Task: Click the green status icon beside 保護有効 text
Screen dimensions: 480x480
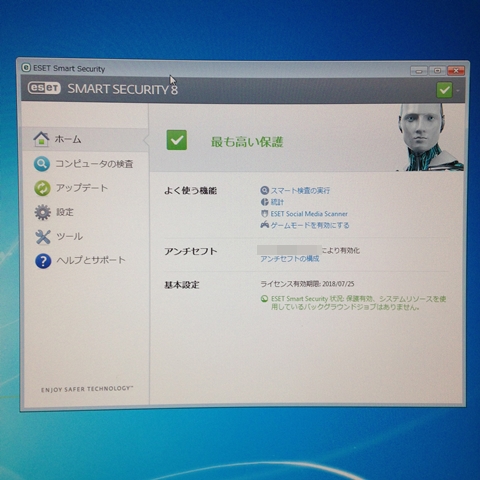Action: coord(264,299)
